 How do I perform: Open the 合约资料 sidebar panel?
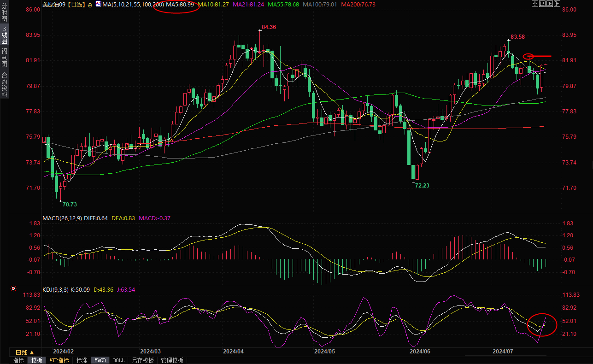(4, 85)
